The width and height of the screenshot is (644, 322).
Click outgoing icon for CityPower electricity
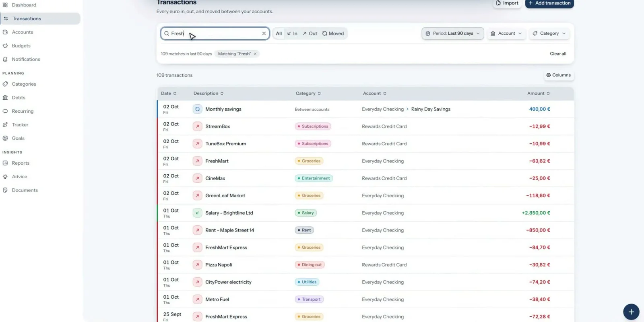pyautogui.click(x=197, y=282)
